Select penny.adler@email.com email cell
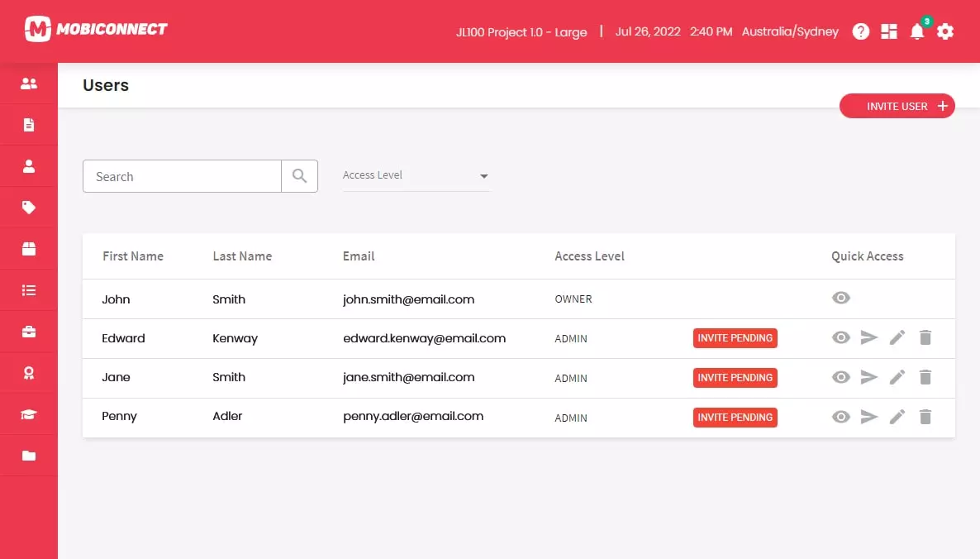 click(413, 416)
